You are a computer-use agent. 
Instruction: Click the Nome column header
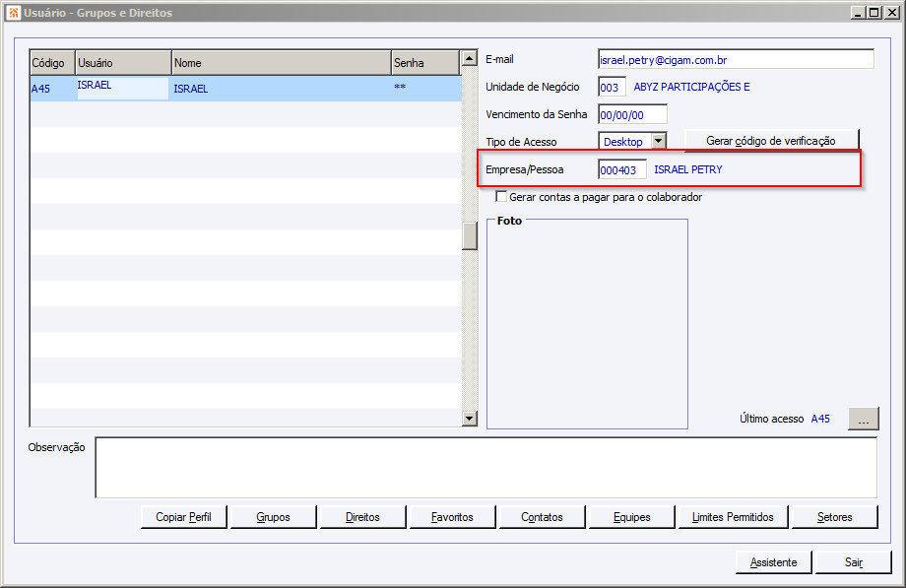(x=282, y=62)
